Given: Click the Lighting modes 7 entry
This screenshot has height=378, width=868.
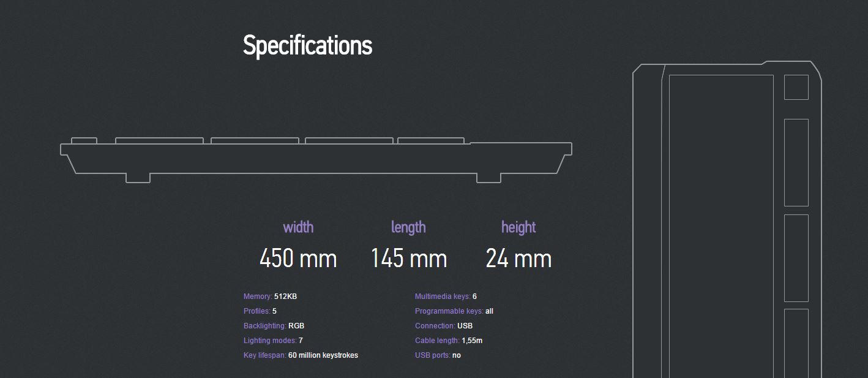Looking at the screenshot, I should (x=273, y=341).
